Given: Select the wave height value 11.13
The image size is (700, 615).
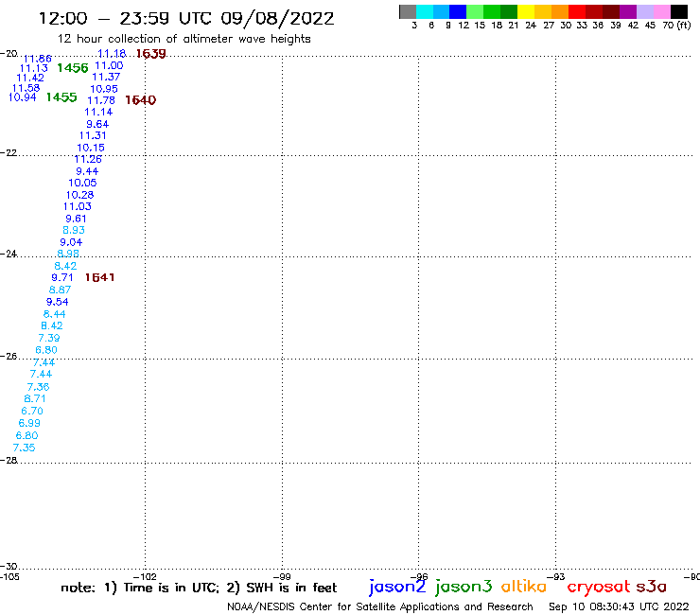Looking at the screenshot, I should (34, 68).
